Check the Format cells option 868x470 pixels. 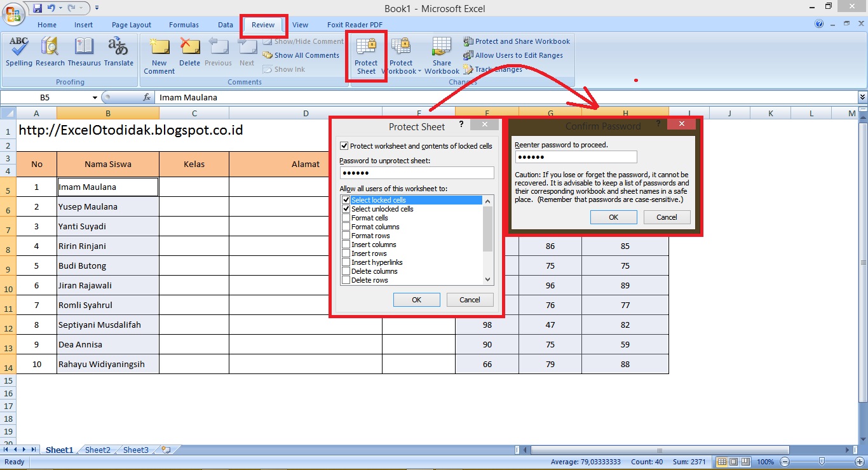click(346, 218)
